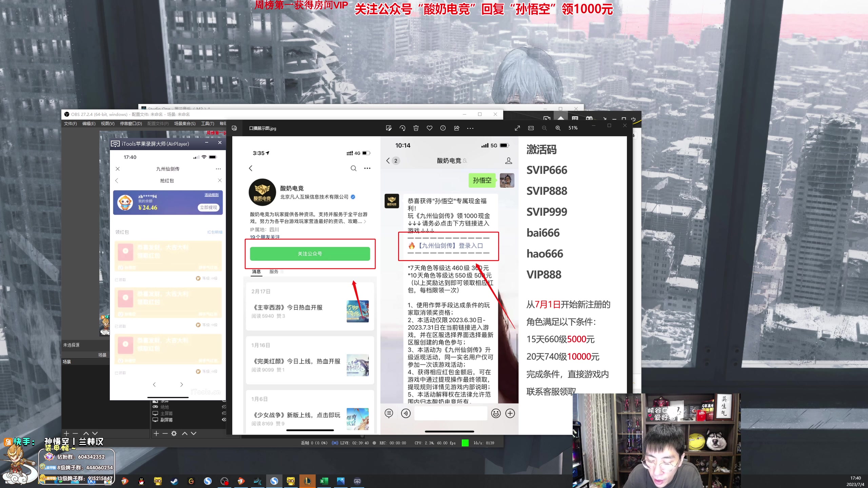Close the 抢红包 panel with X
Image resolution: width=868 pixels, height=488 pixels.
[220, 180]
